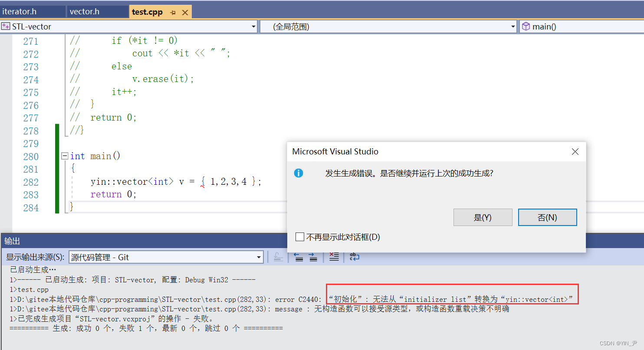Click the 'Debug Win32' build start line
Screen dimensions: 644x350
point(133,280)
